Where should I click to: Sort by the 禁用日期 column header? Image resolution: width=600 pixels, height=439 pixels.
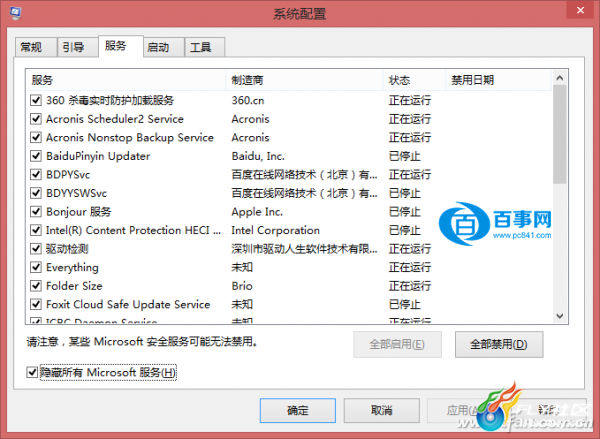[499, 80]
